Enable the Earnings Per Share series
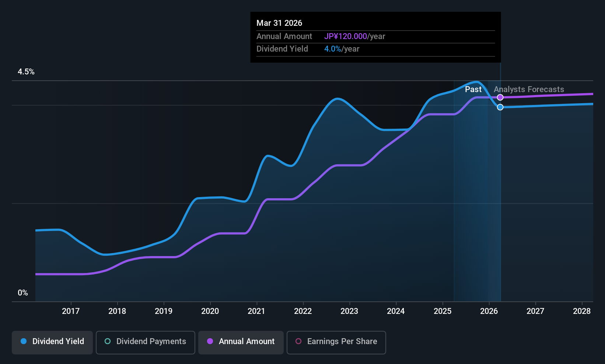Image resolution: width=605 pixels, height=364 pixels. tap(336, 342)
